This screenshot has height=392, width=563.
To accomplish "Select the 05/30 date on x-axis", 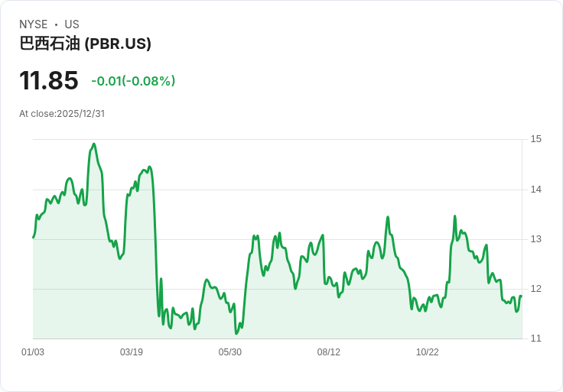I will 229,352.
